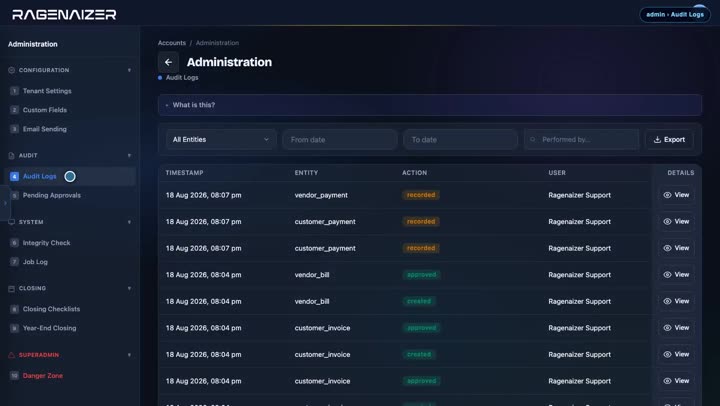Click the Ragenaizer logo
Screen dimensions: 720x406
(x=64, y=15)
